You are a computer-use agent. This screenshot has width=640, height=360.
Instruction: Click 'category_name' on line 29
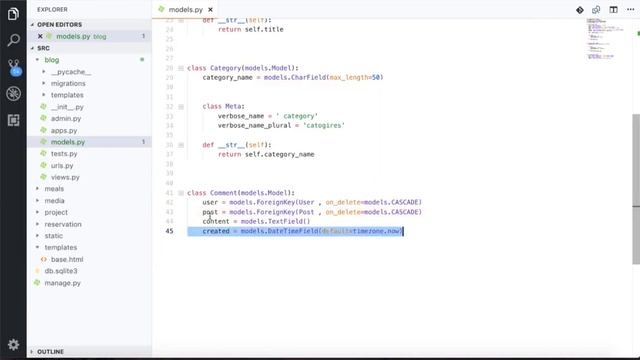[227, 77]
